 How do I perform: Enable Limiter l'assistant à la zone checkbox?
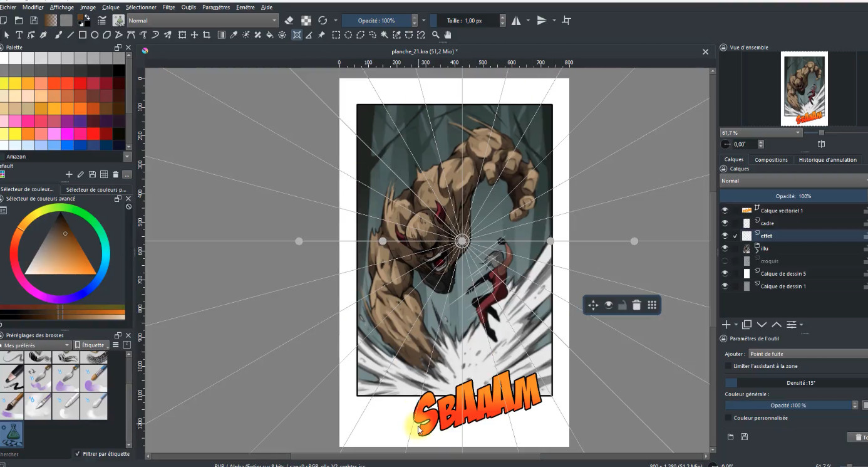pos(728,366)
